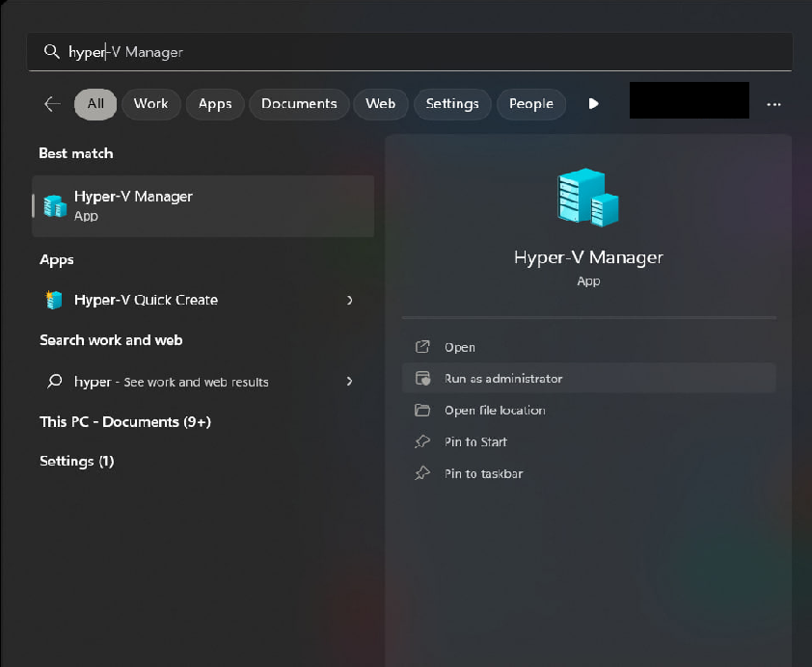The image size is (812, 667).
Task: Choose Pin to Start
Action: 589,441
